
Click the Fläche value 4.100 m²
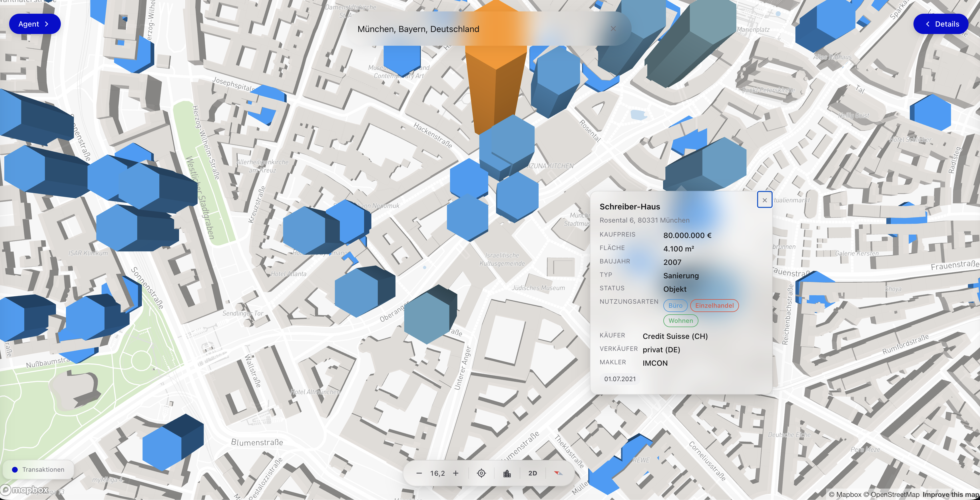(678, 249)
